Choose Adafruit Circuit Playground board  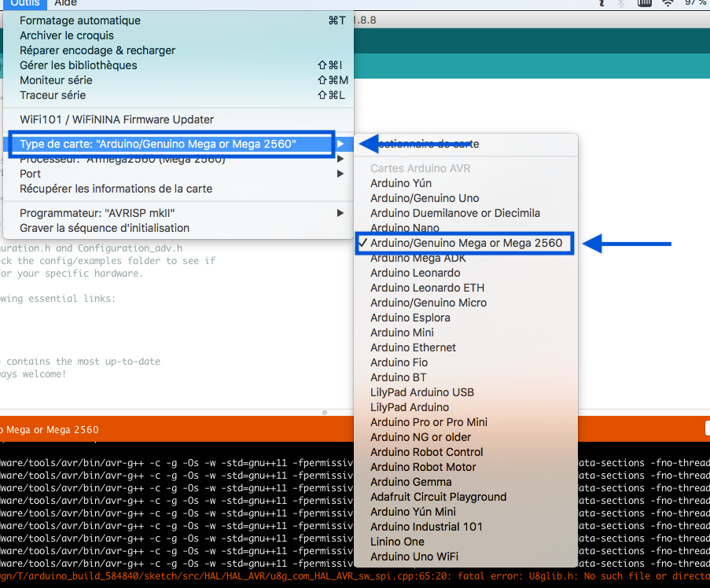466,497
